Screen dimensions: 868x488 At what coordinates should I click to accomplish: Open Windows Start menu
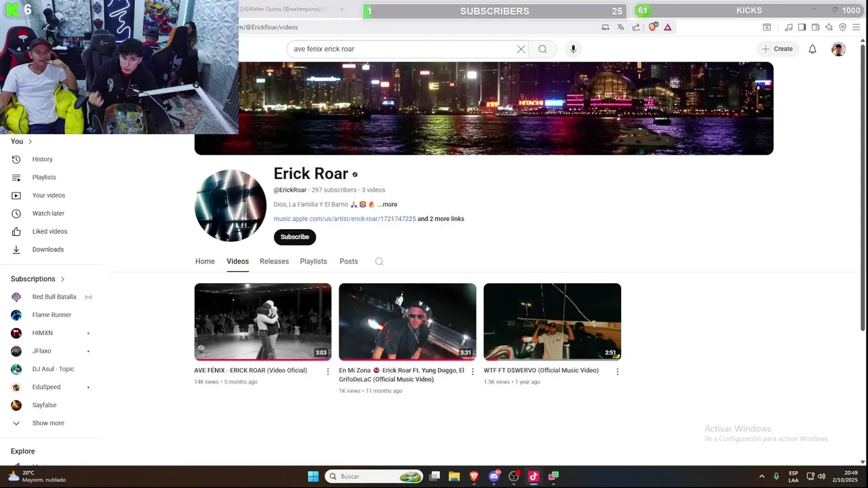313,476
